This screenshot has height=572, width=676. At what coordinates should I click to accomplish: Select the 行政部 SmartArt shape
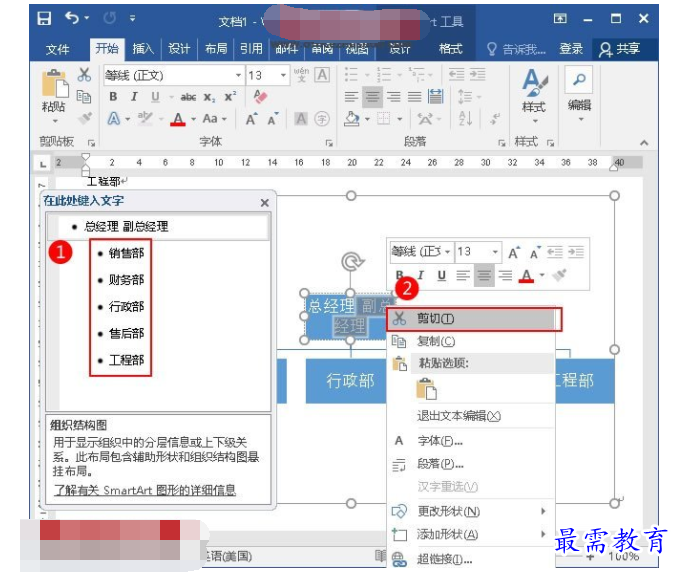345,381
